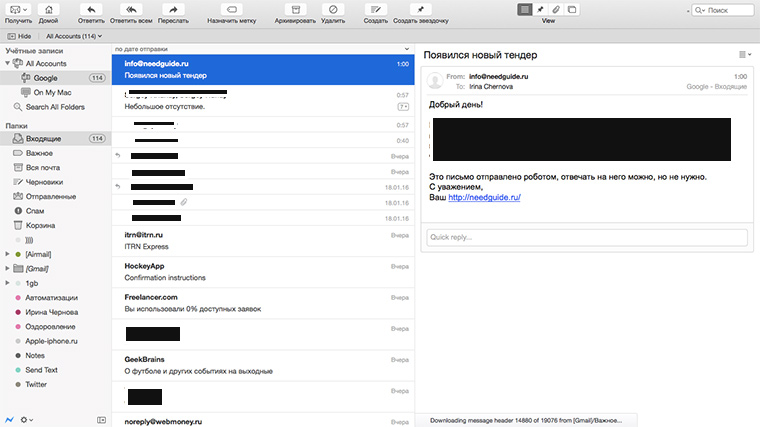The height and width of the screenshot is (427, 760).
Task: Click the Ответить reply arrow icon
Action: point(91,9)
